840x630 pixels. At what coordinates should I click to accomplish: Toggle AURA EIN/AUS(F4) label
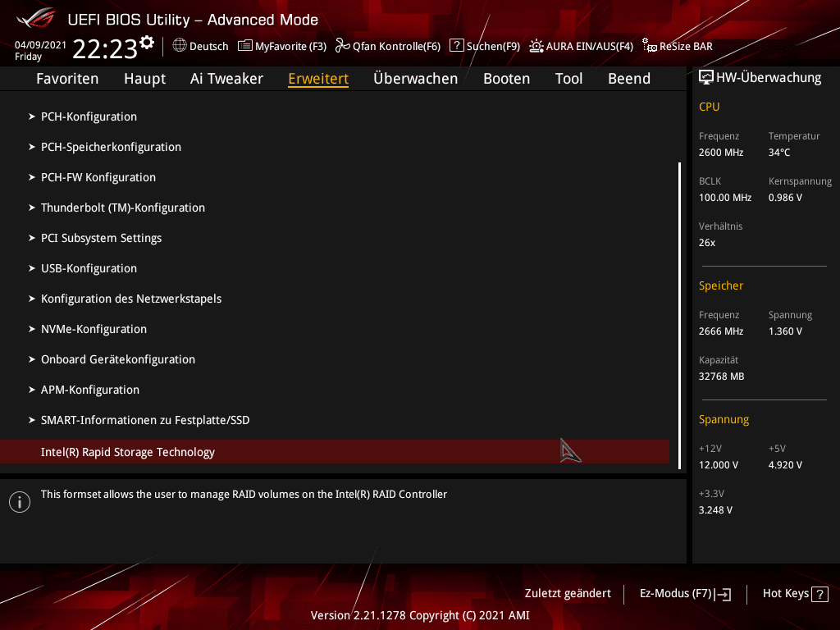pyautogui.click(x=590, y=46)
